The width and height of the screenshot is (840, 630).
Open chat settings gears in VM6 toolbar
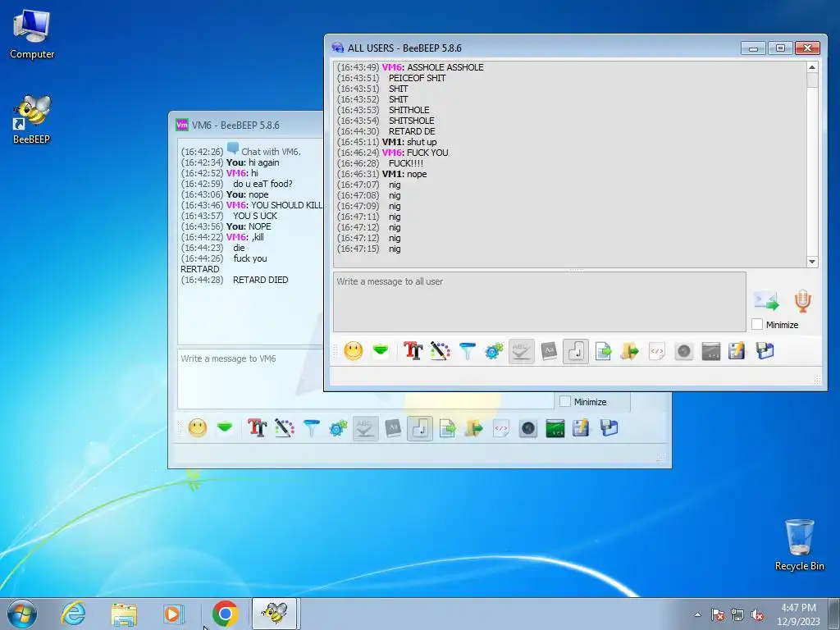click(338, 428)
